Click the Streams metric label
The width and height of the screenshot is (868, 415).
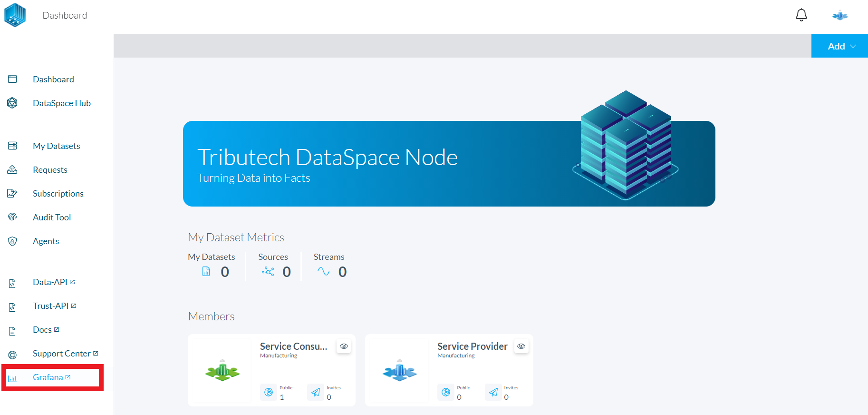[x=329, y=257]
